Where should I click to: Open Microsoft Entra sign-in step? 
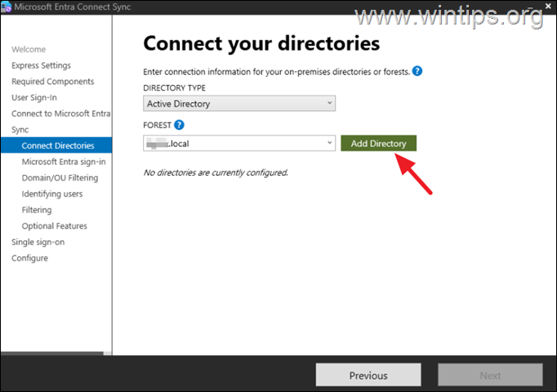pos(64,162)
